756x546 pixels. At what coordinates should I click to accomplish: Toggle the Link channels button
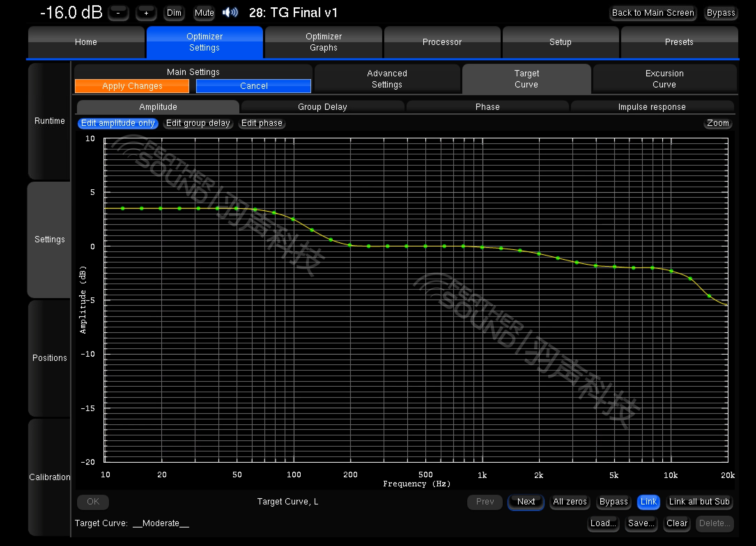(648, 502)
